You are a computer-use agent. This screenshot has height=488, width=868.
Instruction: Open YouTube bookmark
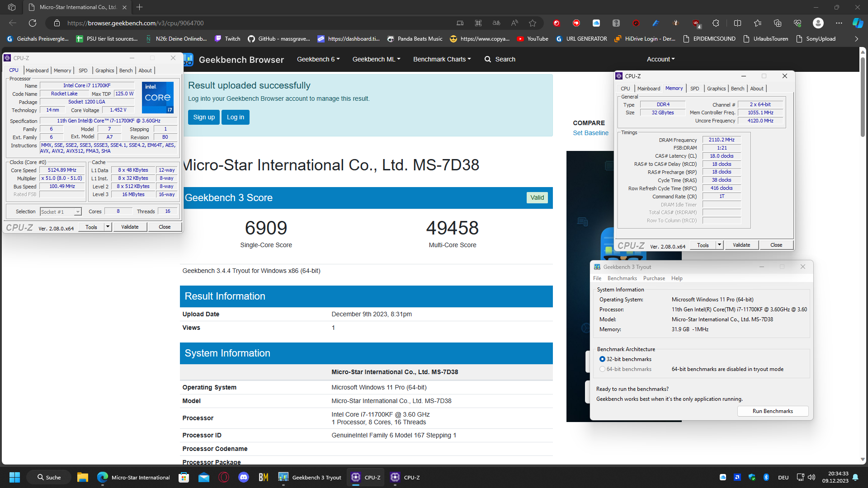pos(533,39)
